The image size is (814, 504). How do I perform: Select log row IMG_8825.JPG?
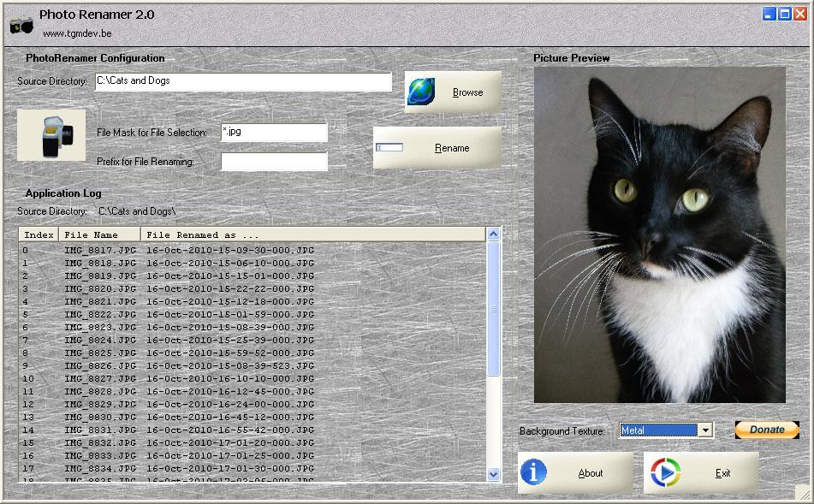[253, 353]
